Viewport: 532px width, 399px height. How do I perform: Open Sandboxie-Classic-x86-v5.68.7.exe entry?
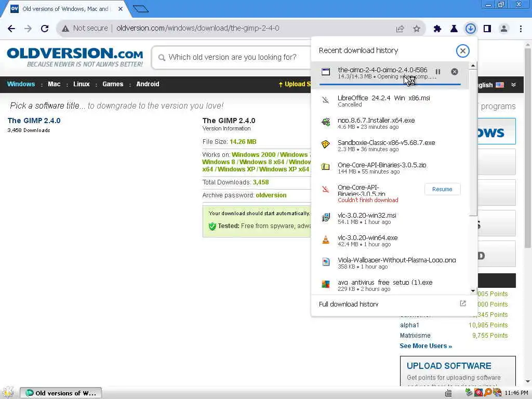[x=390, y=145]
